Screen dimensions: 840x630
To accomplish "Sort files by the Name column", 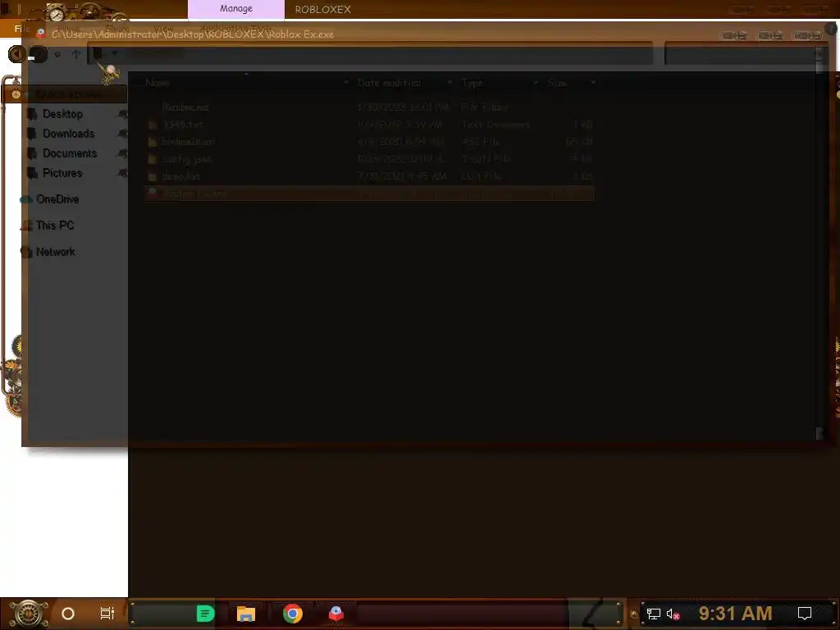I will click(x=157, y=83).
